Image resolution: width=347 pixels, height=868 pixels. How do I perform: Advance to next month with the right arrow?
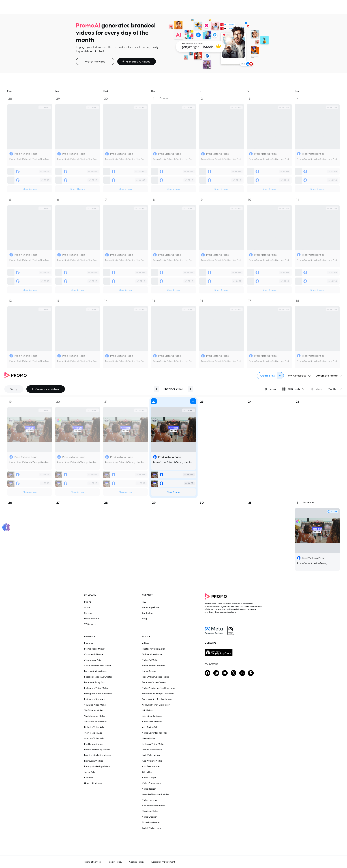coord(190,389)
